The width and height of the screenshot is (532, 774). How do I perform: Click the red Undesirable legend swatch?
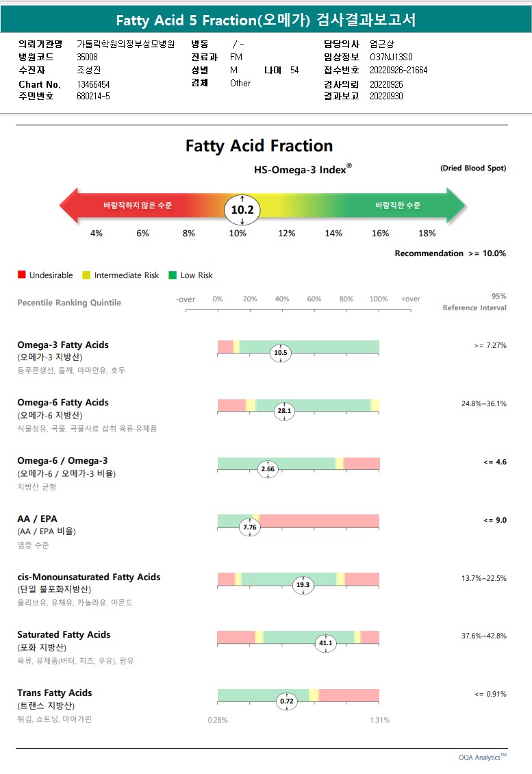[x=22, y=275]
